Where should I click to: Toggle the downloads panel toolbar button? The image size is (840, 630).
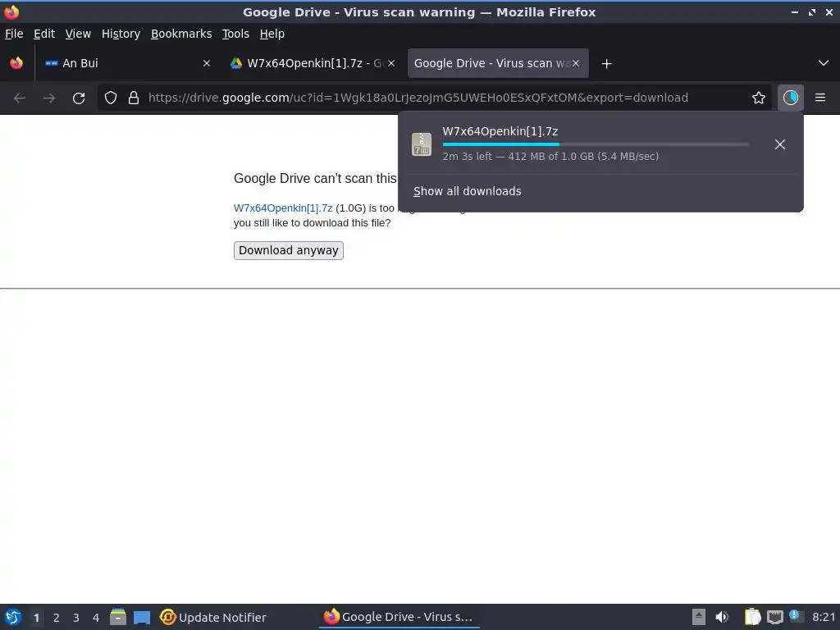[x=790, y=98]
